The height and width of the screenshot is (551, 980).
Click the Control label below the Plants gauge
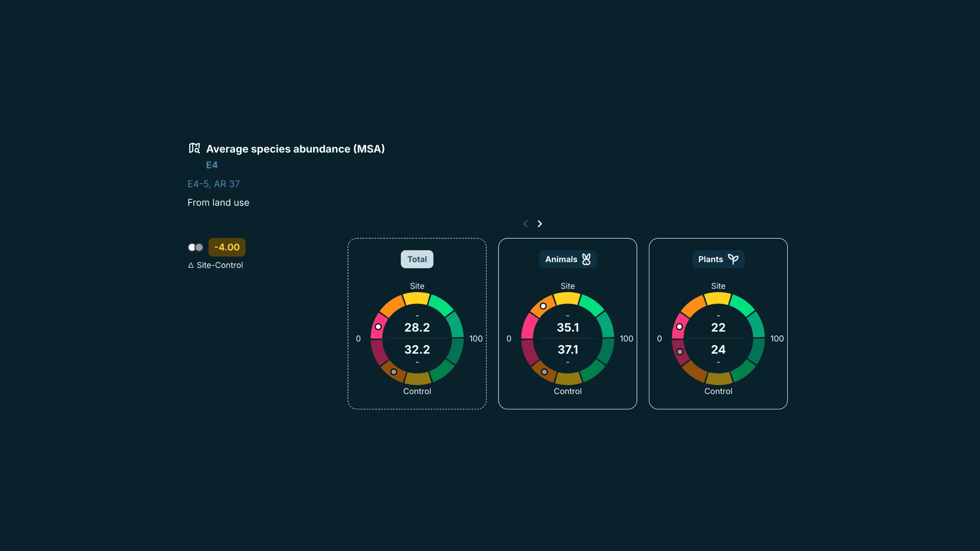[718, 391]
